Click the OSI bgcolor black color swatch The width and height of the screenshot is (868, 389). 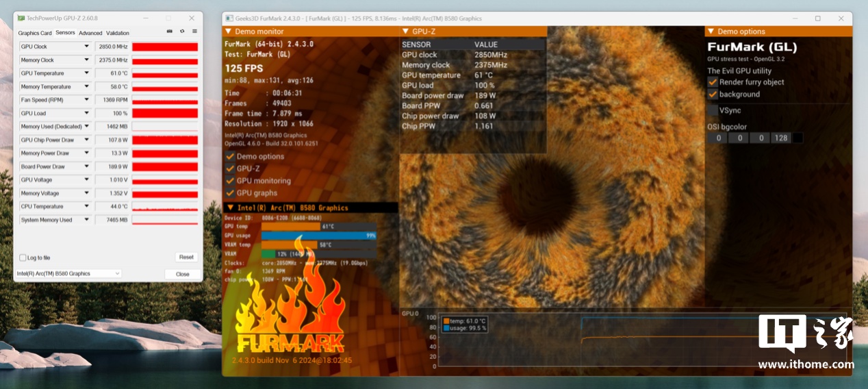[797, 138]
